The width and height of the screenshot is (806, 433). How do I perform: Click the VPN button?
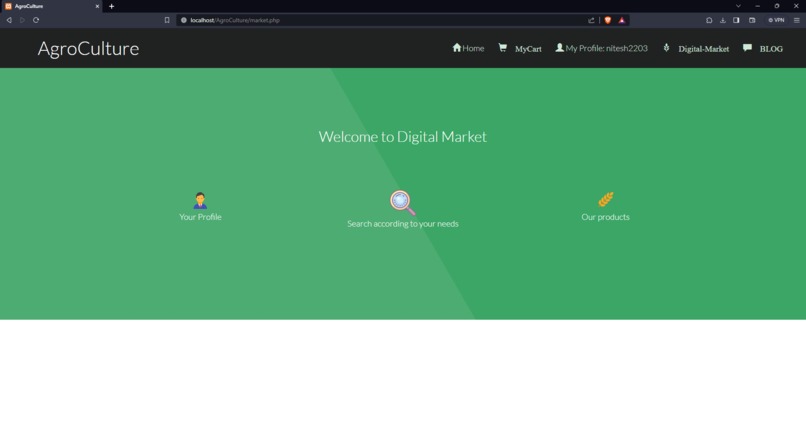coord(776,20)
